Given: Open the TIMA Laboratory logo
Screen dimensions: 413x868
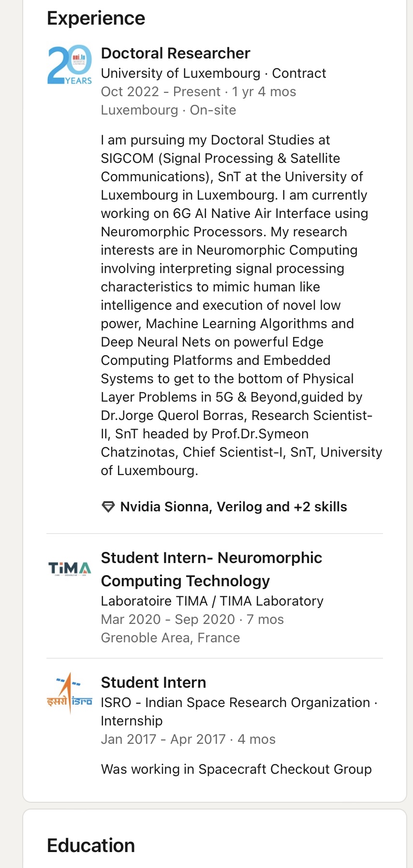Looking at the screenshot, I should pyautogui.click(x=70, y=569).
